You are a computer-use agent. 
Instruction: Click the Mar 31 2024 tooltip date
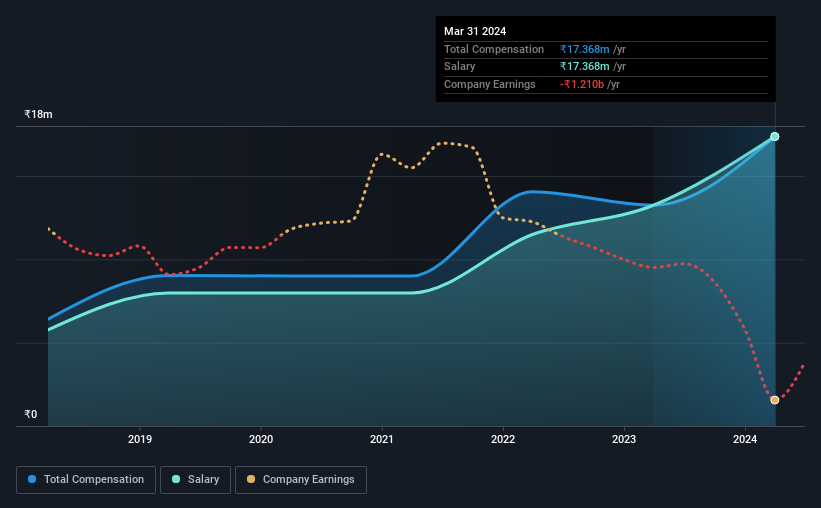pyautogui.click(x=475, y=31)
